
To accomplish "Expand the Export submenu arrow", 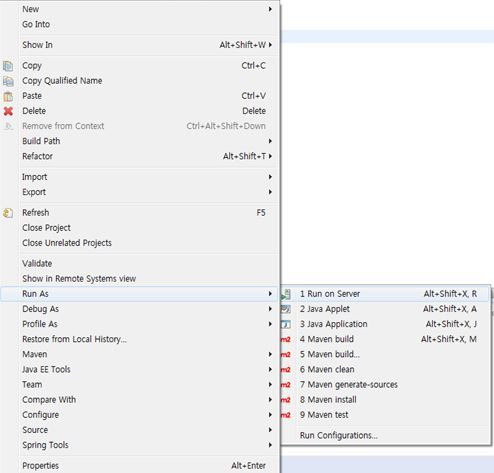I will click(270, 192).
